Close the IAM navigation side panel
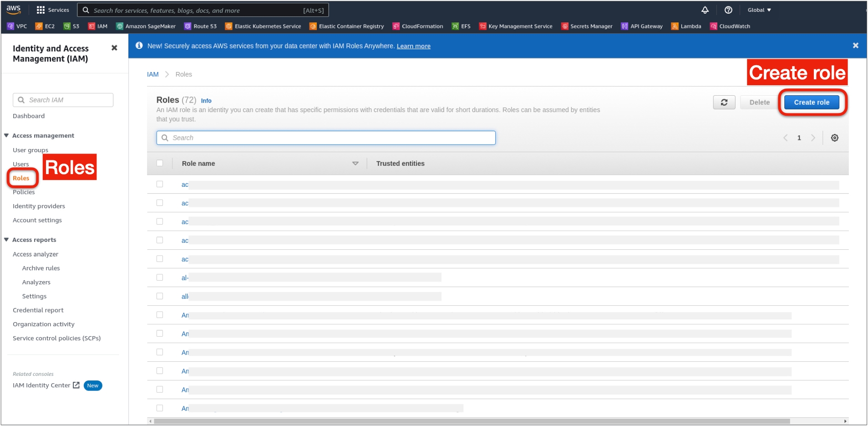This screenshot has width=868, height=426. tap(114, 48)
